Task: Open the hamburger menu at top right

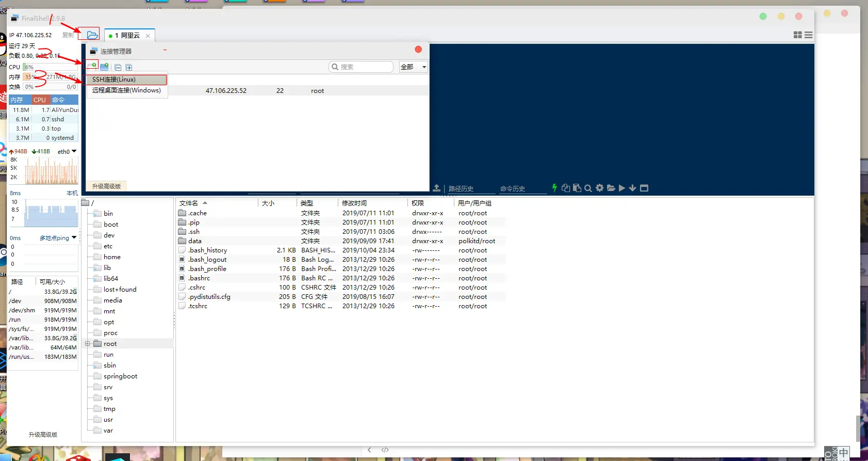Action: [808, 35]
